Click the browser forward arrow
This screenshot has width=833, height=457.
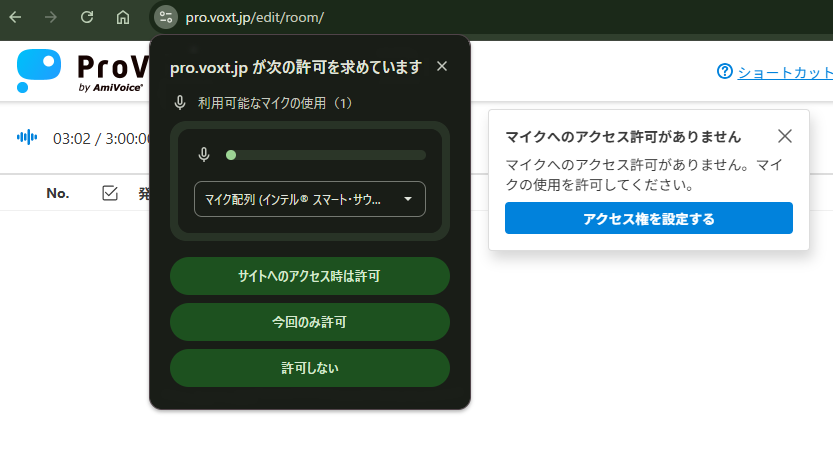51,18
